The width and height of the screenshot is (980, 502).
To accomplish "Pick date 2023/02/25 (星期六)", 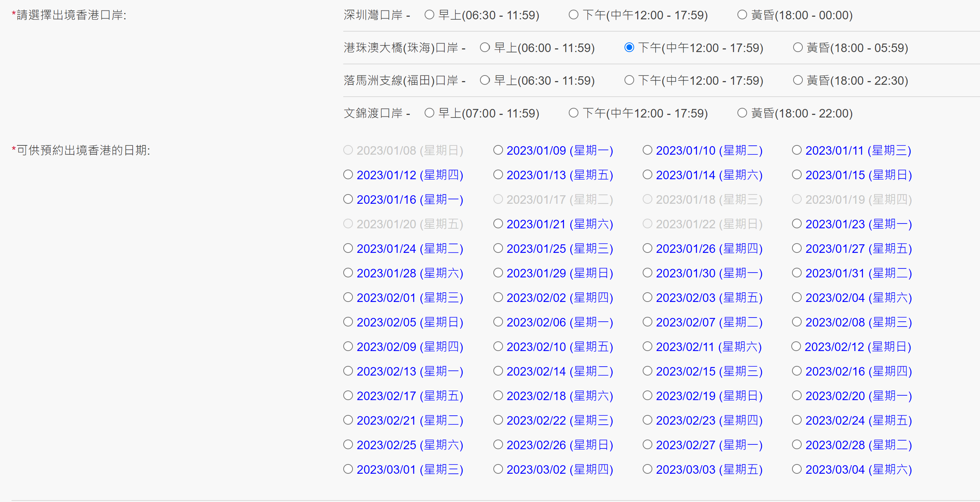I will pos(348,445).
